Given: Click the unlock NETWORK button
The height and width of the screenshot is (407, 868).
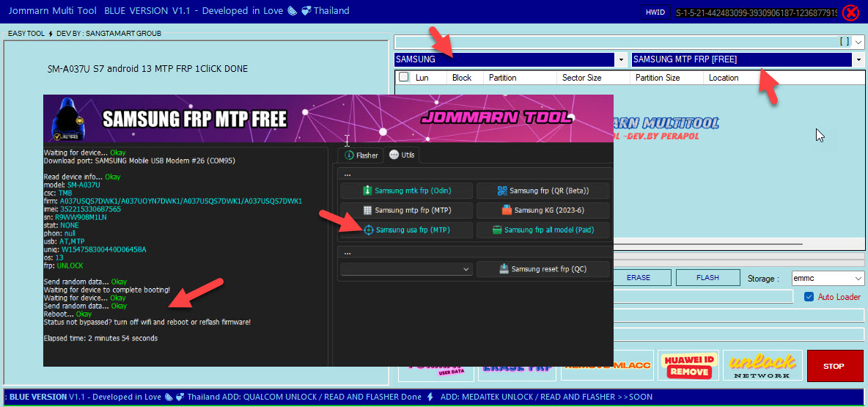Looking at the screenshot, I should 763,365.
